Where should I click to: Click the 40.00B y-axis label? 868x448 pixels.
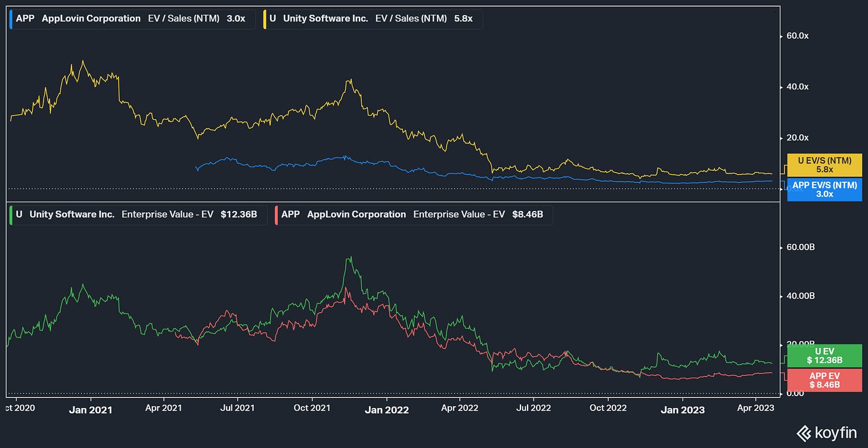[800, 295]
